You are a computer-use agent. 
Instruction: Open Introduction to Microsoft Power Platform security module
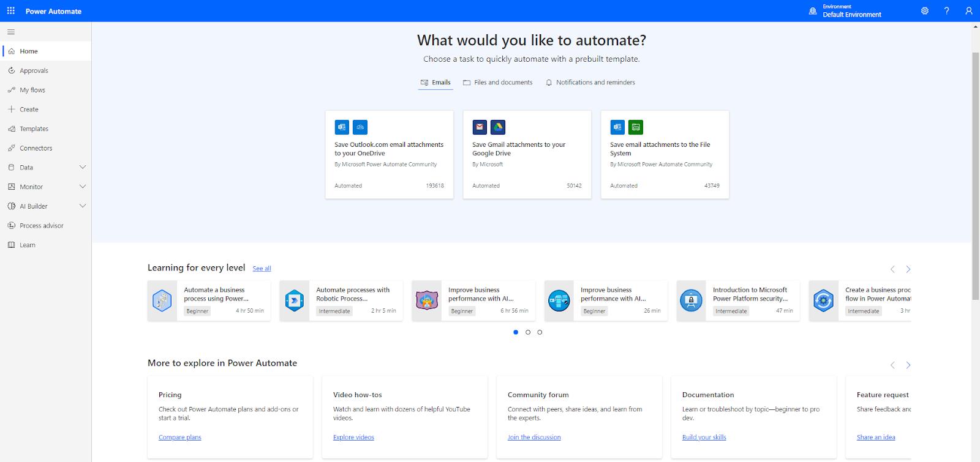738,300
